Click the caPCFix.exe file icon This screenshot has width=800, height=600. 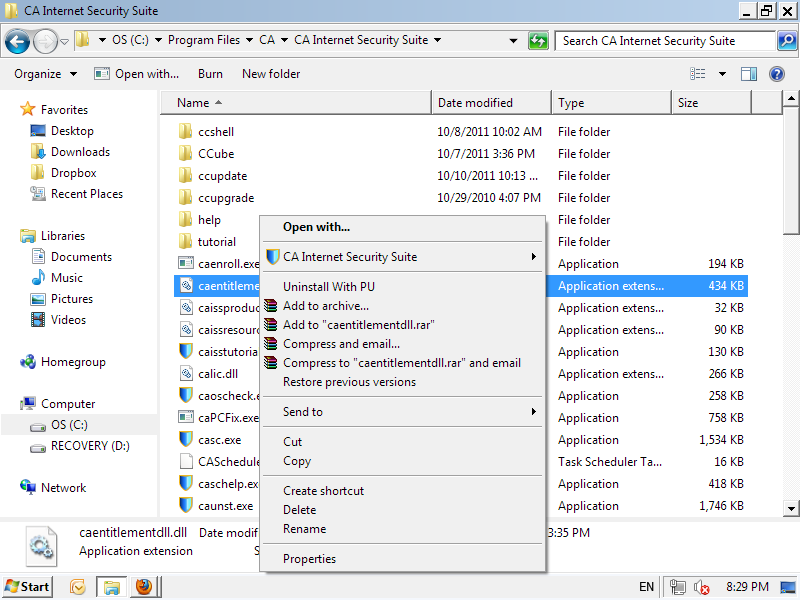click(185, 417)
